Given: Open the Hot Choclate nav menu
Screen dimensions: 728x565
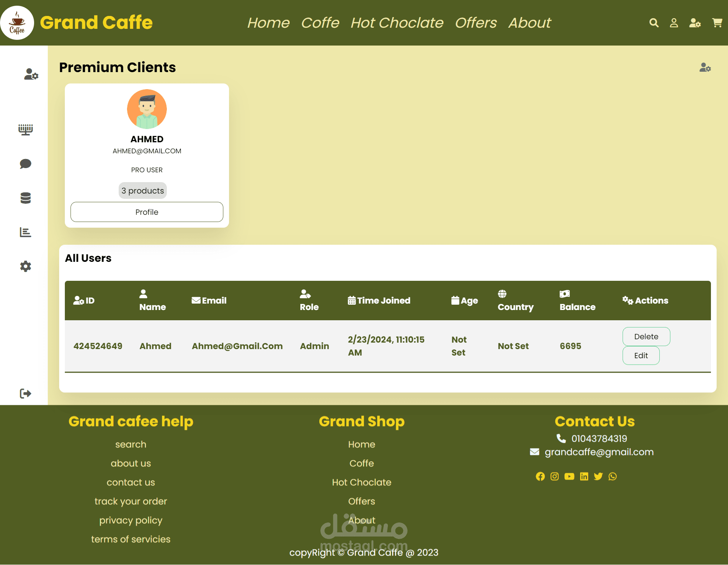Looking at the screenshot, I should 397,23.
